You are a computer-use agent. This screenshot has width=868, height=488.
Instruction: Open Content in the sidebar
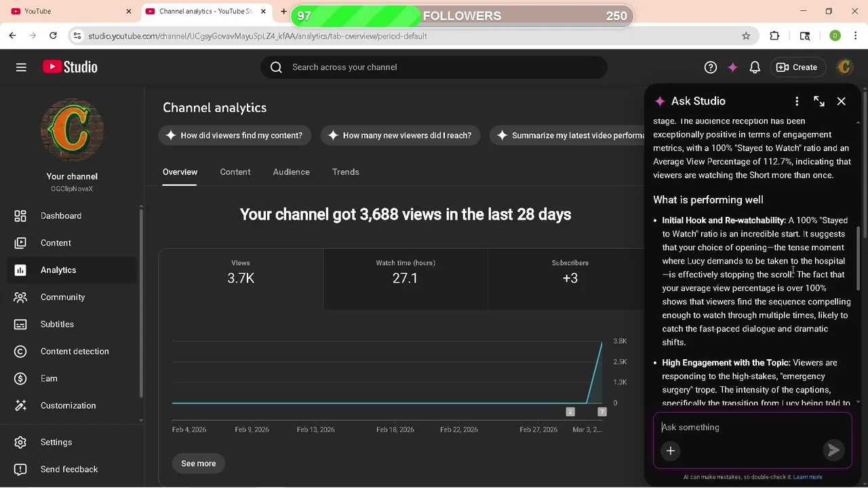(x=72, y=243)
